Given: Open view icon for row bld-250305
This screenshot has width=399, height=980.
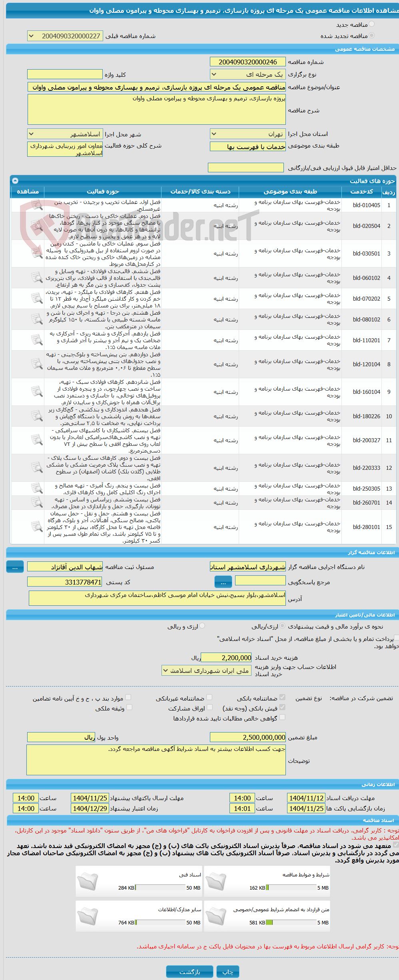Looking at the screenshot, I should tap(37, 488).
